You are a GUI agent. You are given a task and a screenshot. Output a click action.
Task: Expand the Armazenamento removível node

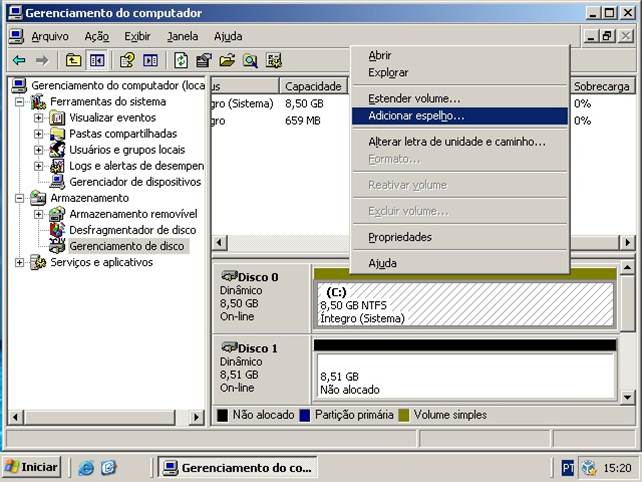coord(38,214)
